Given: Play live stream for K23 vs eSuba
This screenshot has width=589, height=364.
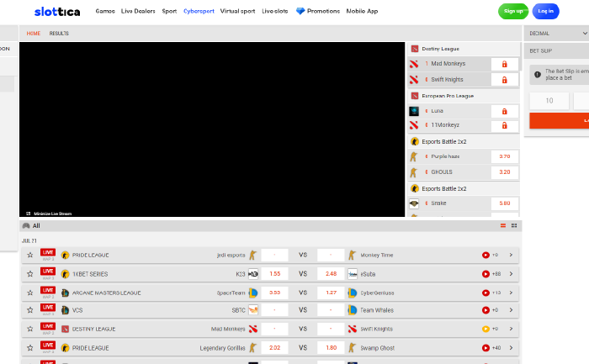Looking at the screenshot, I should pyautogui.click(x=486, y=274).
